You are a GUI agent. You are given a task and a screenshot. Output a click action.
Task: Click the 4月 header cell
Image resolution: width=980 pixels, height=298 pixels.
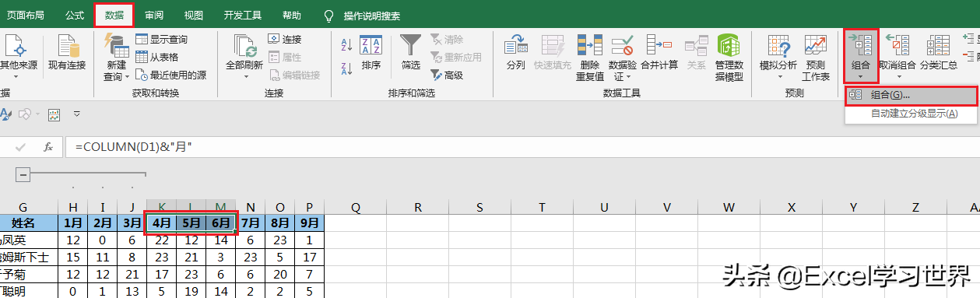click(x=162, y=223)
